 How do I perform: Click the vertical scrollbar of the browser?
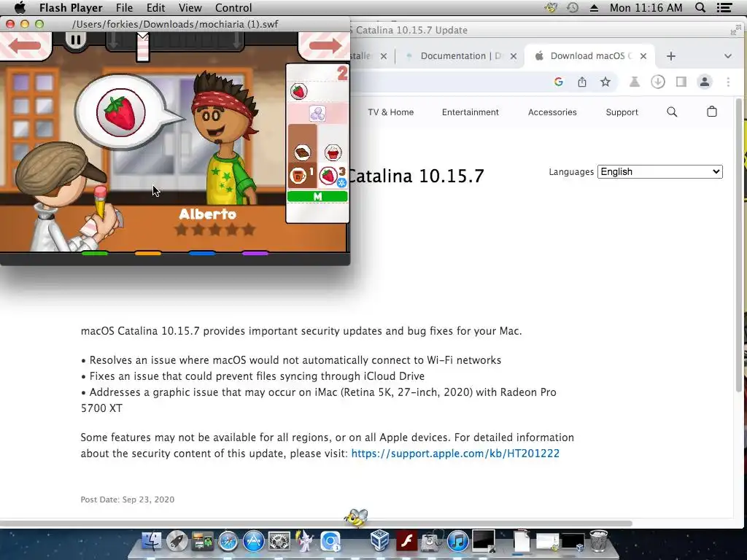(x=739, y=245)
